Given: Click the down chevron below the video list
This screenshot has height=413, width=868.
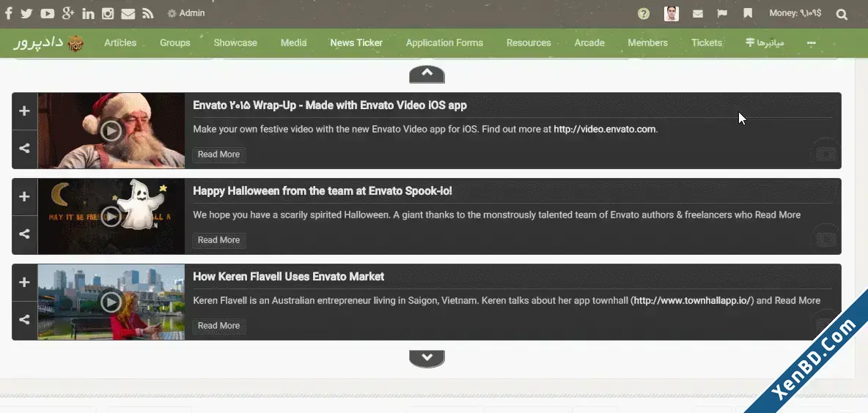Looking at the screenshot, I should click(x=427, y=358).
